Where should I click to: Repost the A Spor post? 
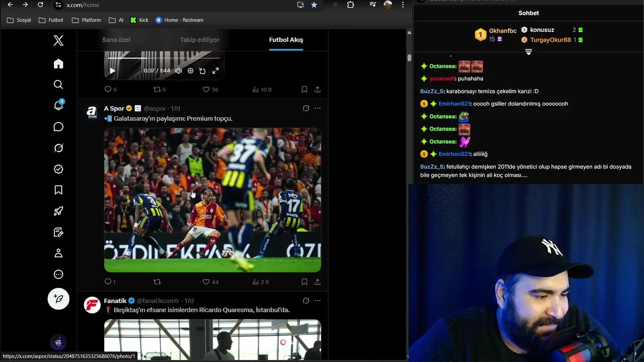pos(157,282)
